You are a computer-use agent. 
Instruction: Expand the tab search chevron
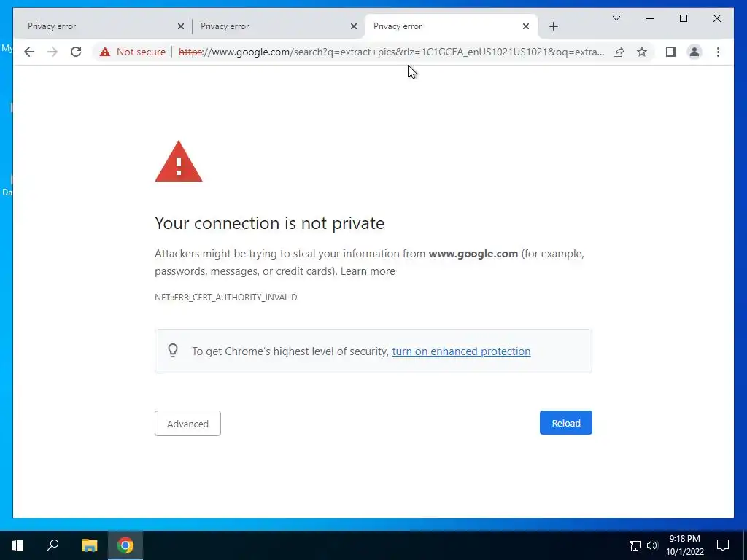pyautogui.click(x=616, y=18)
